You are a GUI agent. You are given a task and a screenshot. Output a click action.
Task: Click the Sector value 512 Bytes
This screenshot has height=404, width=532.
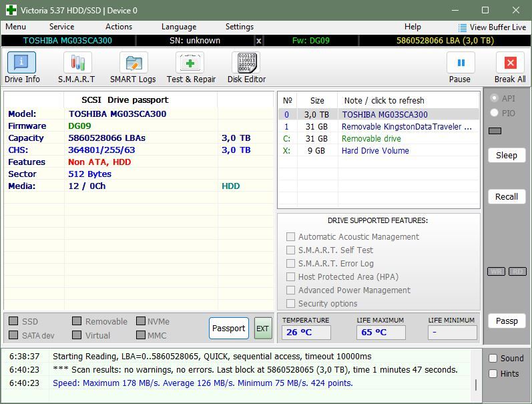(89, 174)
